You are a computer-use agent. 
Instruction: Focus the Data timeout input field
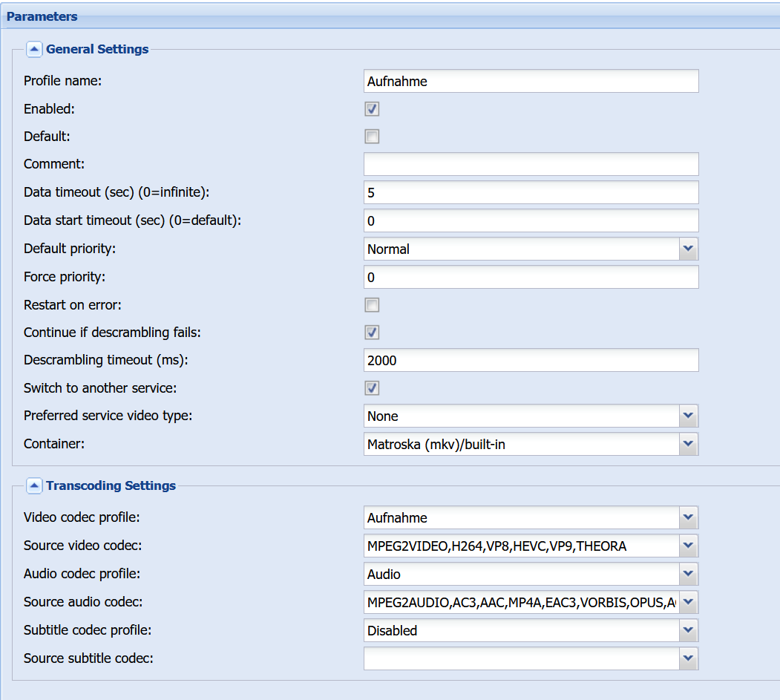(x=531, y=192)
